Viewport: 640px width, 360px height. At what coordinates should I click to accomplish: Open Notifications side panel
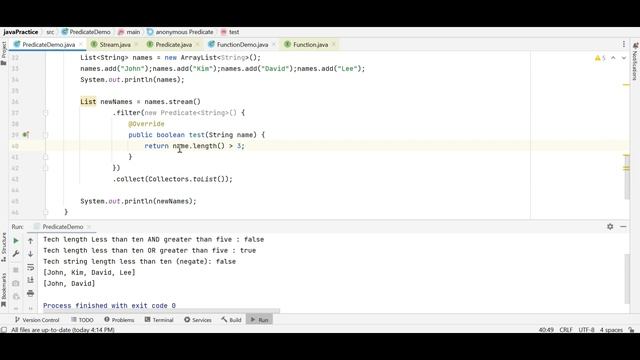(x=635, y=61)
